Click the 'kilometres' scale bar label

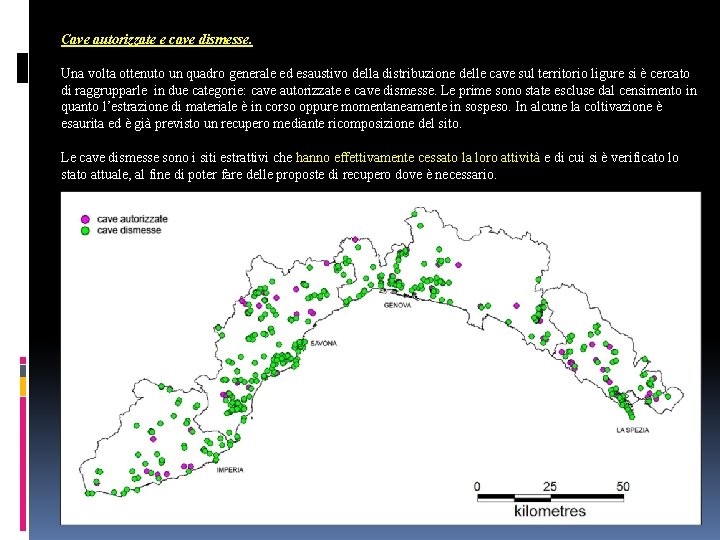pos(550,511)
